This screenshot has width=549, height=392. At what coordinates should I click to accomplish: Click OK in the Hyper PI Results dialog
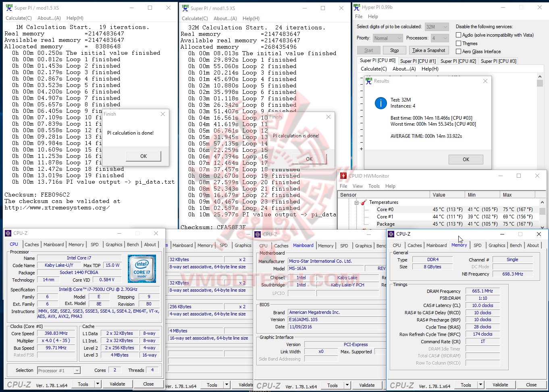pyautogui.click(x=466, y=160)
